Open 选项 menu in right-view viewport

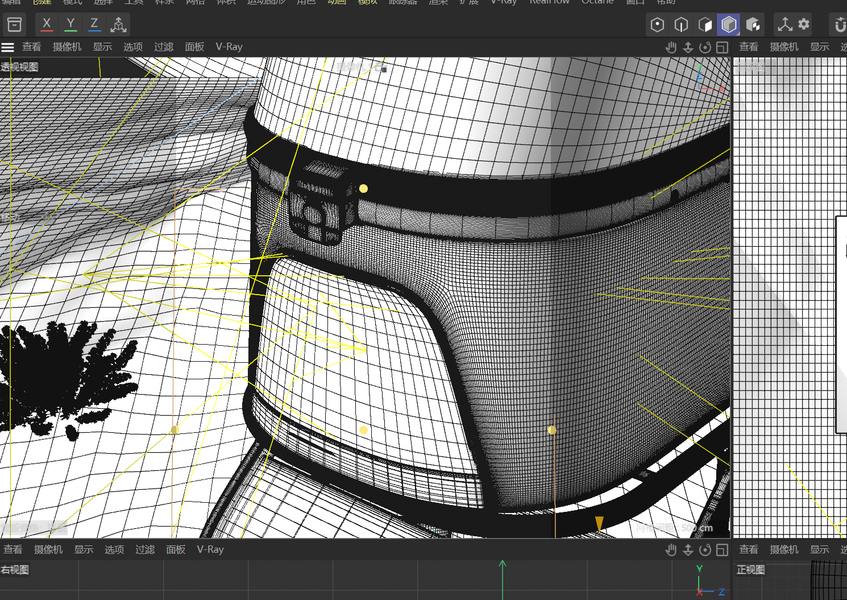[114, 550]
